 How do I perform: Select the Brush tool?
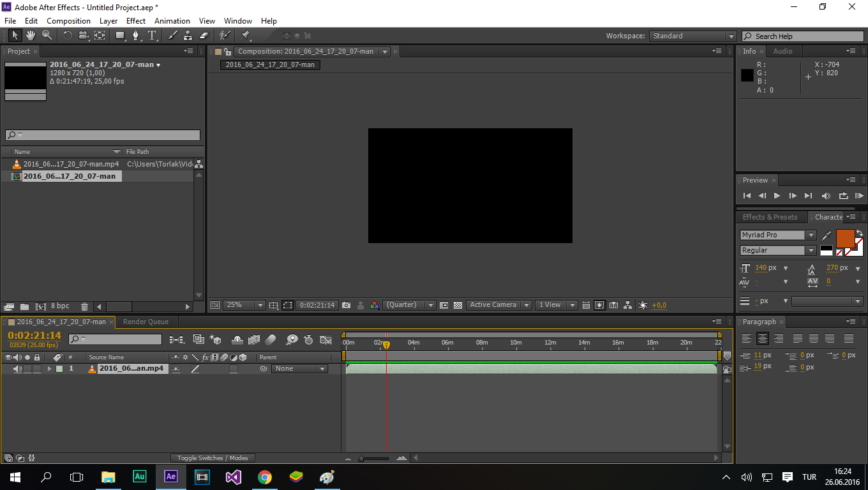(172, 36)
